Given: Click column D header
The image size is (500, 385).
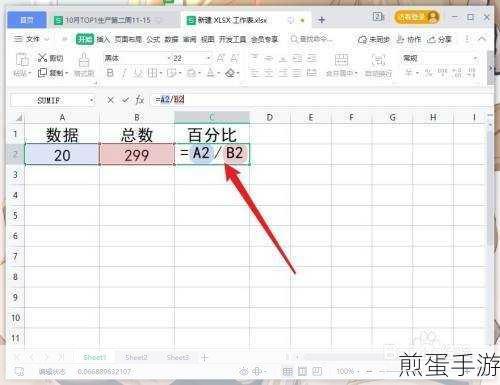Looking at the screenshot, I should point(270,117).
